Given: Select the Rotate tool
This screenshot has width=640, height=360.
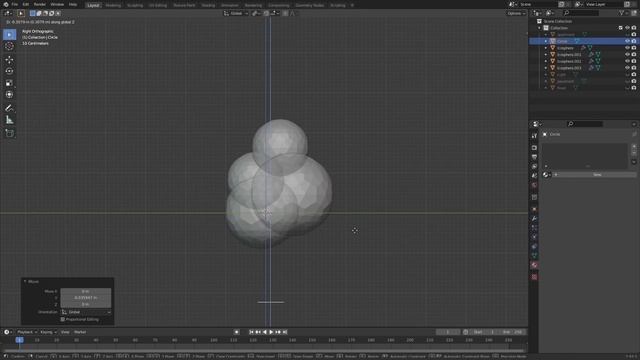Looking at the screenshot, I should coord(9,71).
